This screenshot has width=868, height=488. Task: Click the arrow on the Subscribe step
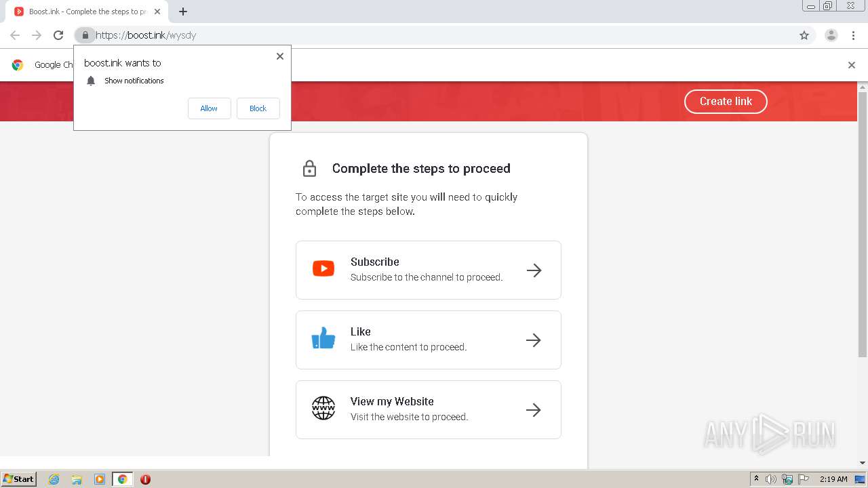[x=534, y=270]
